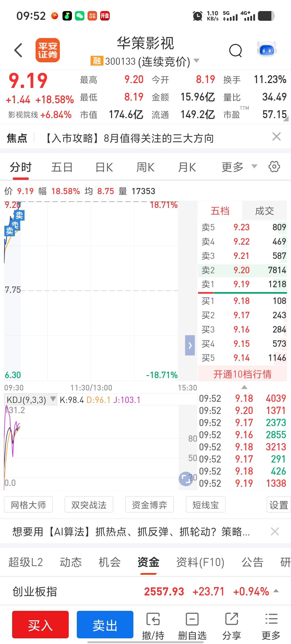The height and width of the screenshot is (644, 291).
Task: Open indicator 设置 button
Action: coord(279,505)
